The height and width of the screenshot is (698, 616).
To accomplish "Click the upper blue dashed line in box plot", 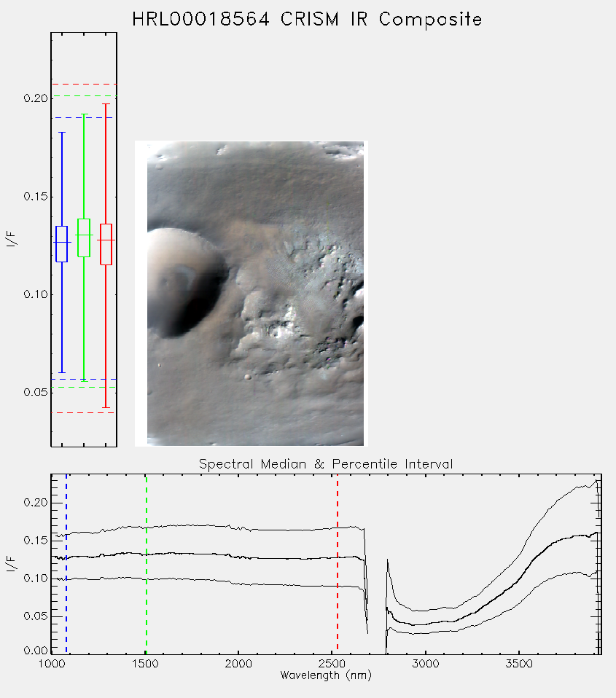I will tap(84, 117).
